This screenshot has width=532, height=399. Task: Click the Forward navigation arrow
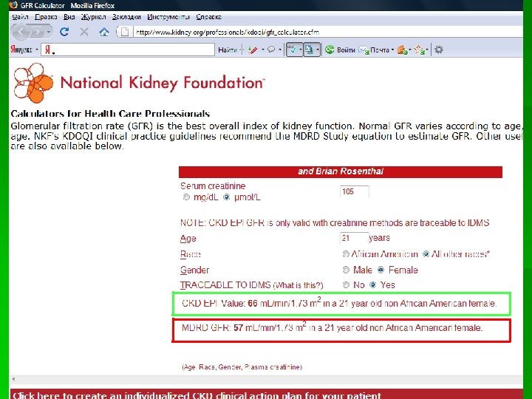(x=38, y=33)
